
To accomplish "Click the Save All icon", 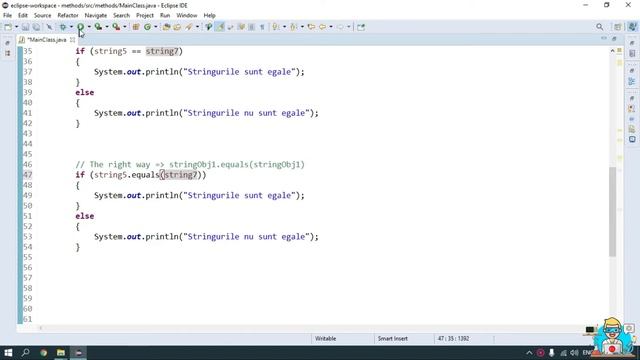I will click(x=36, y=27).
